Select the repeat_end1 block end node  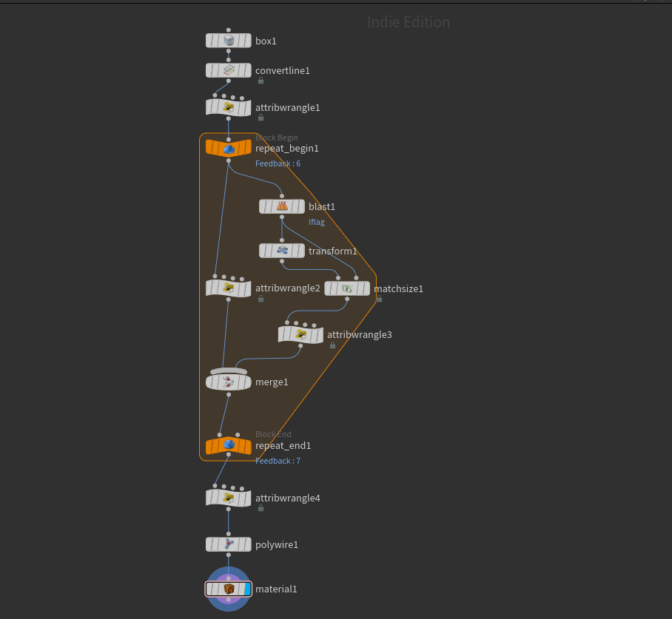(x=229, y=445)
